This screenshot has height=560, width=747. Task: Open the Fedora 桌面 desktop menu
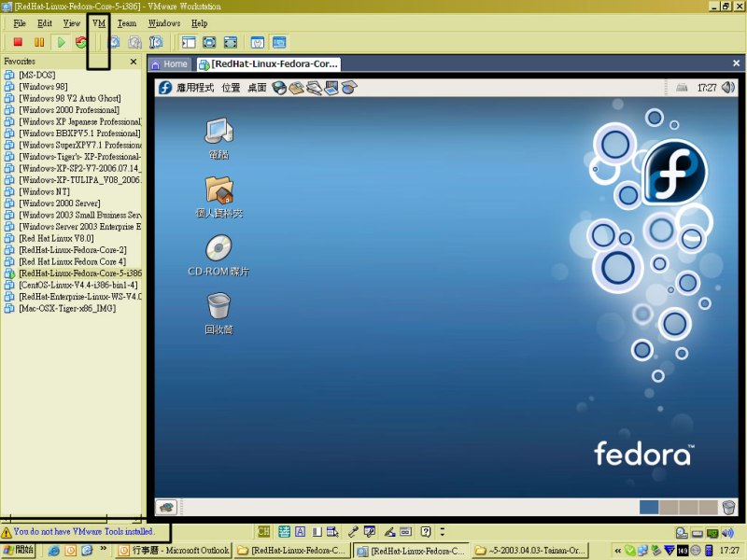click(257, 88)
